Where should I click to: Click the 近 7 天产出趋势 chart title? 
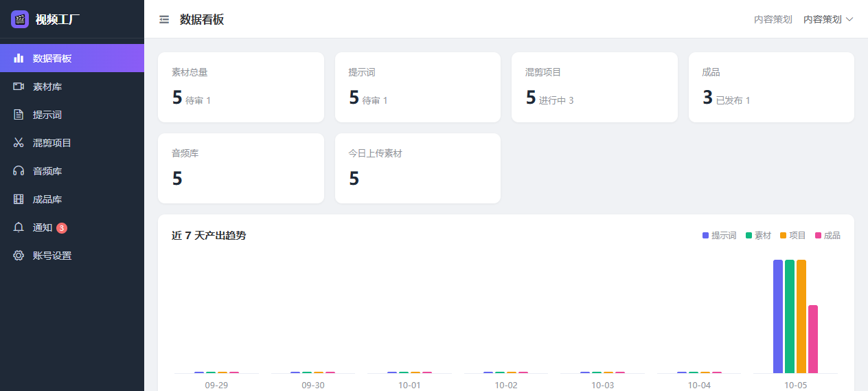pos(209,236)
